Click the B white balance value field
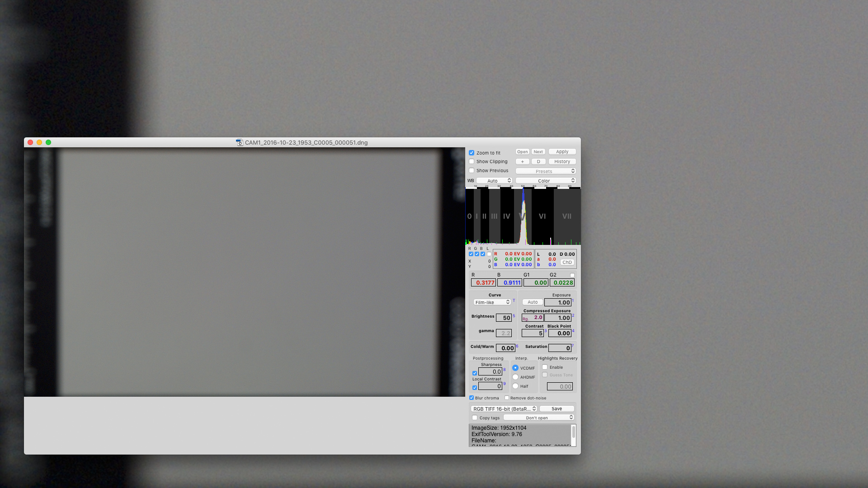The image size is (868, 488). (x=510, y=283)
